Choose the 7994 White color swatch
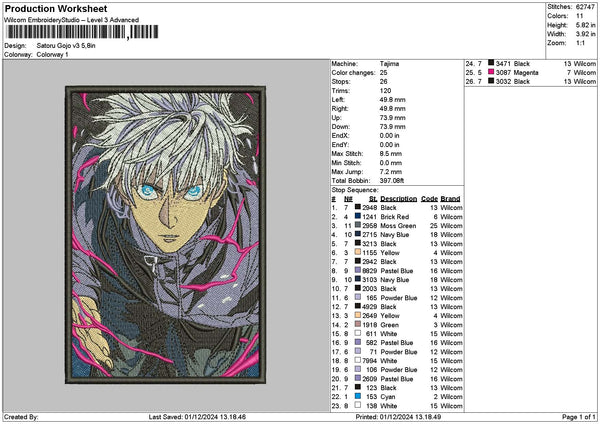600x424 pixels. coord(357,360)
